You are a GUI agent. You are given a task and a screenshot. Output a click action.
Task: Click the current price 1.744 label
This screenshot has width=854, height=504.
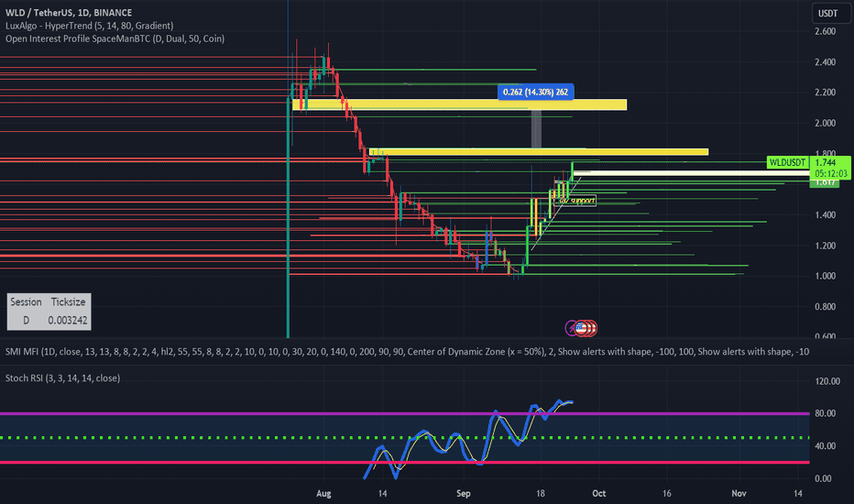point(826,162)
